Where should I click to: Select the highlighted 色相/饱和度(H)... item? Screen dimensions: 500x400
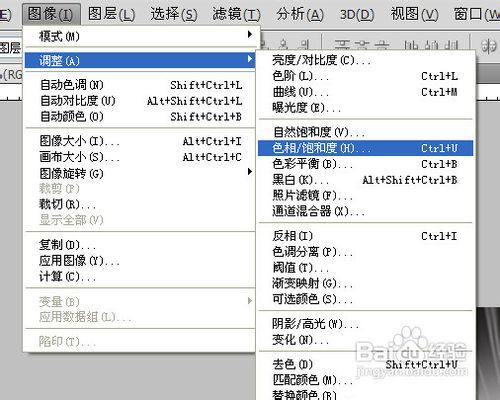click(366, 148)
